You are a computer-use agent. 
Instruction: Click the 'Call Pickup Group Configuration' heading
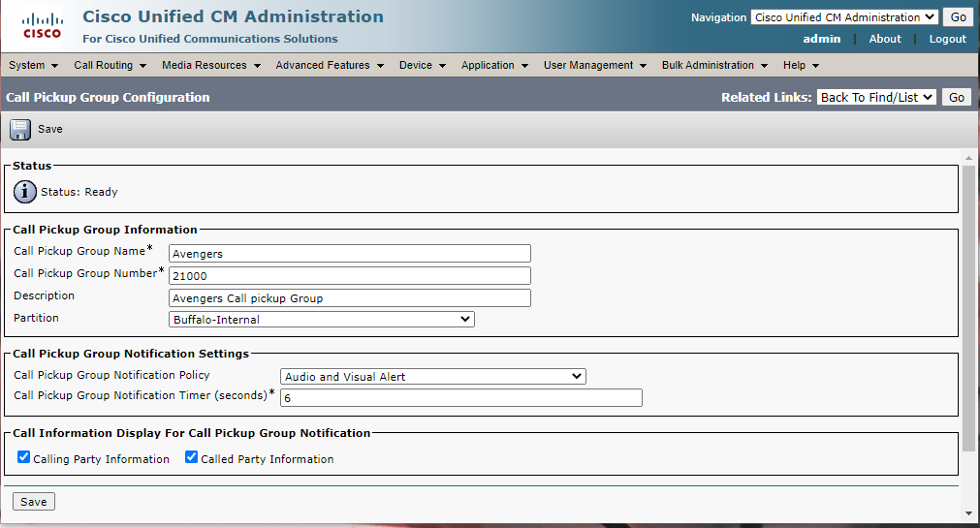point(109,98)
